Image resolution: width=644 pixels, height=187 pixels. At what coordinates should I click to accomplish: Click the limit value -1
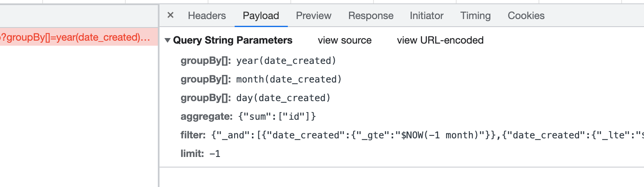point(215,154)
